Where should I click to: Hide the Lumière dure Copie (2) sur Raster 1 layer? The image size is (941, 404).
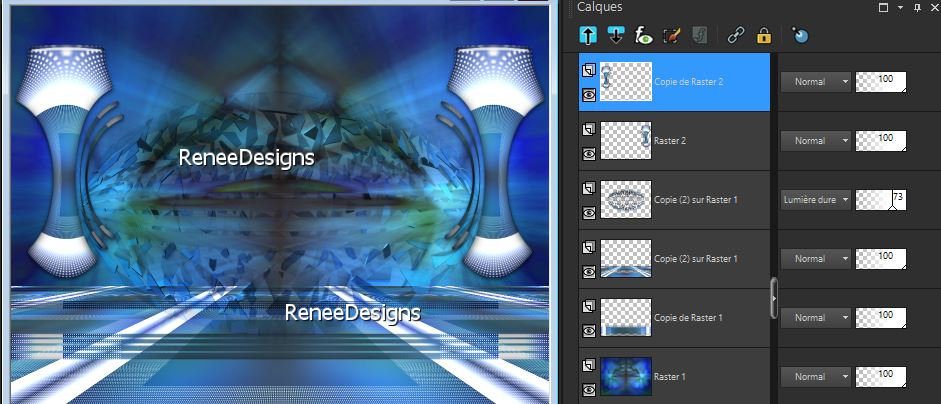point(588,213)
